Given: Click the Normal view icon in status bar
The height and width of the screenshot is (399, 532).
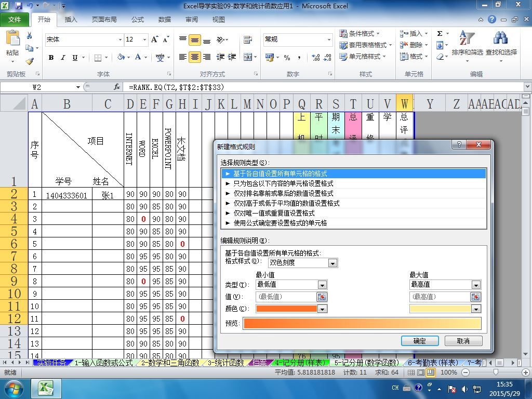Looking at the screenshot, I should coord(411,372).
